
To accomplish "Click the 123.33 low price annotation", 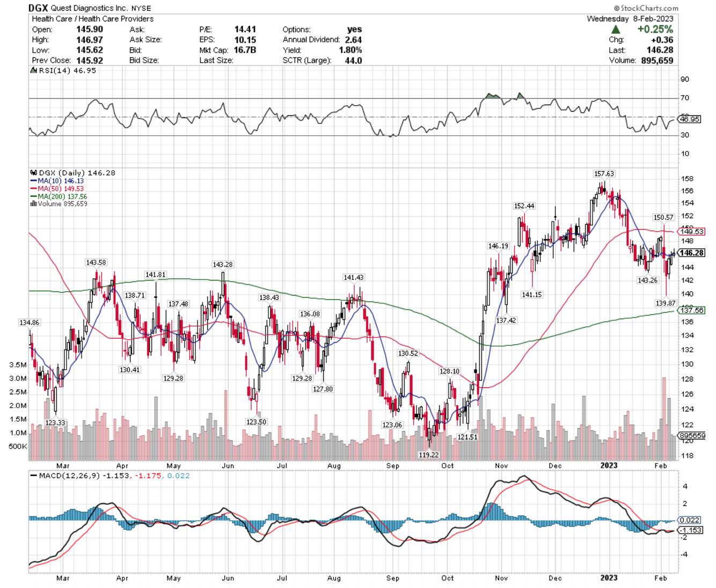I will 55,423.
